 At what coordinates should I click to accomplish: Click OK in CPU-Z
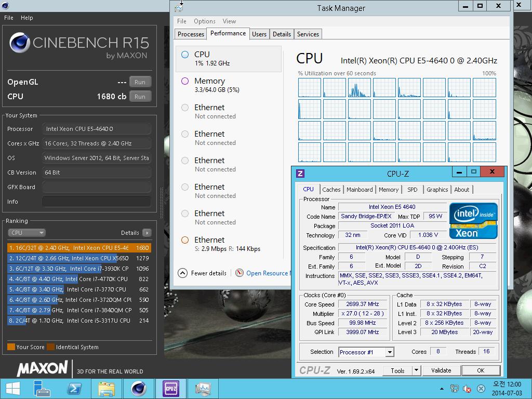click(481, 370)
